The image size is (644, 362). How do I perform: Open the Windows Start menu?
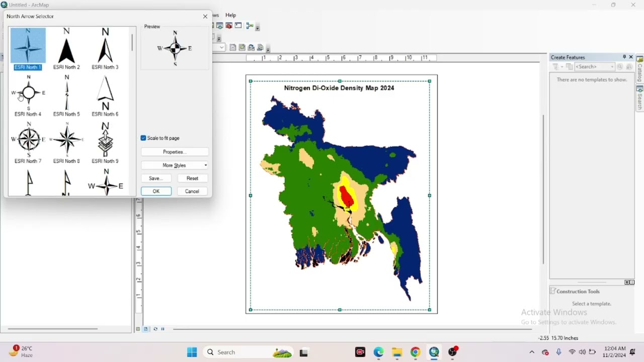tap(192, 352)
